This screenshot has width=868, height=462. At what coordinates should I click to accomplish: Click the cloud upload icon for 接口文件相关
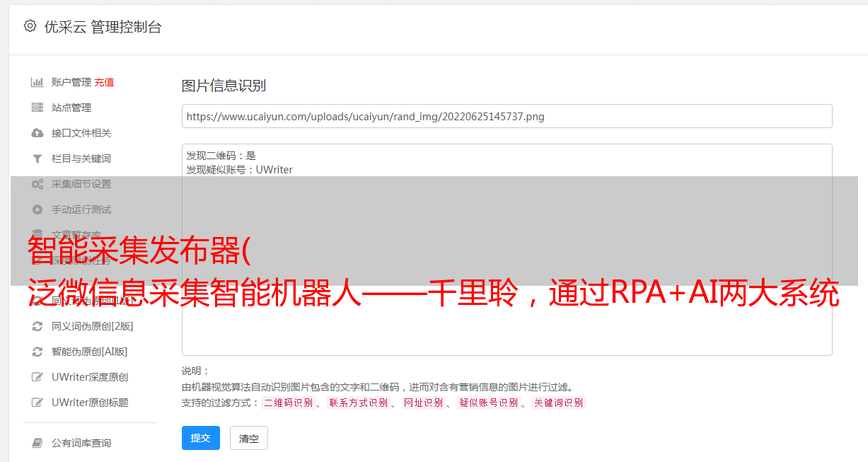pos(37,133)
